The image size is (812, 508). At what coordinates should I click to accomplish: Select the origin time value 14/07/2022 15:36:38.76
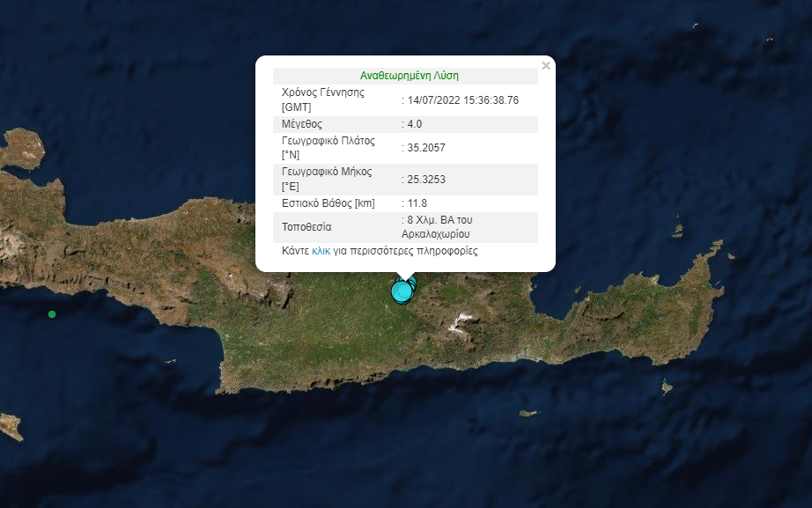[463, 100]
